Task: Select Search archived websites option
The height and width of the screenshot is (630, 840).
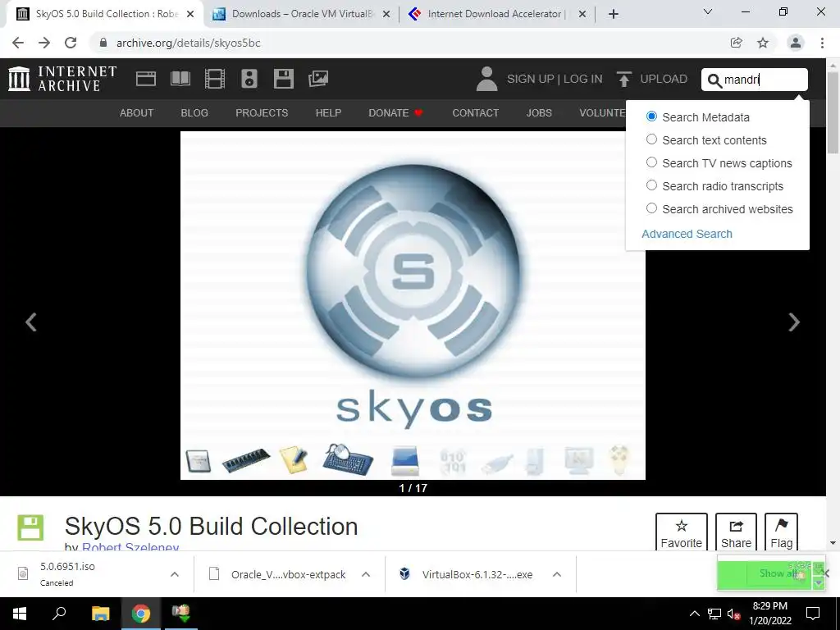Action: point(651,208)
